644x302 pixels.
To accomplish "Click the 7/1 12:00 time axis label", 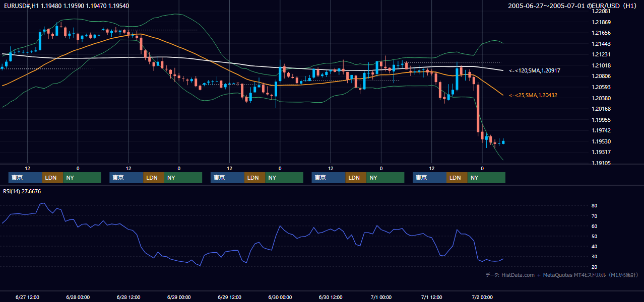I will (432, 297).
